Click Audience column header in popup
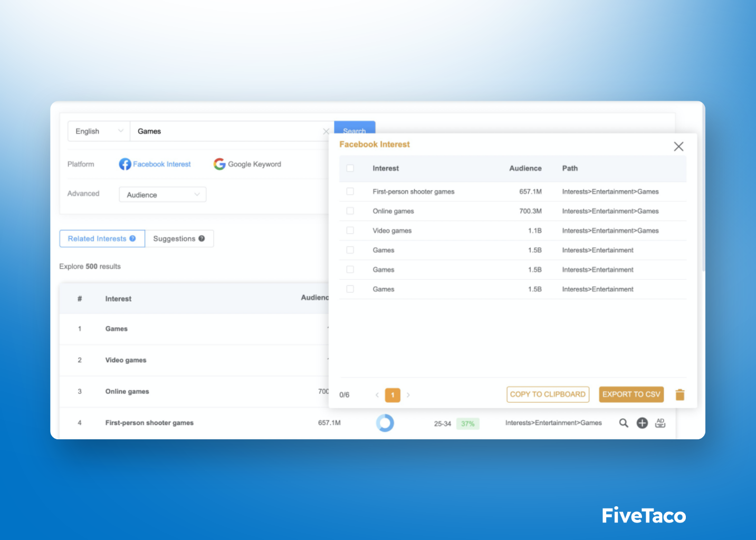Viewport: 756px width, 540px height. click(525, 168)
